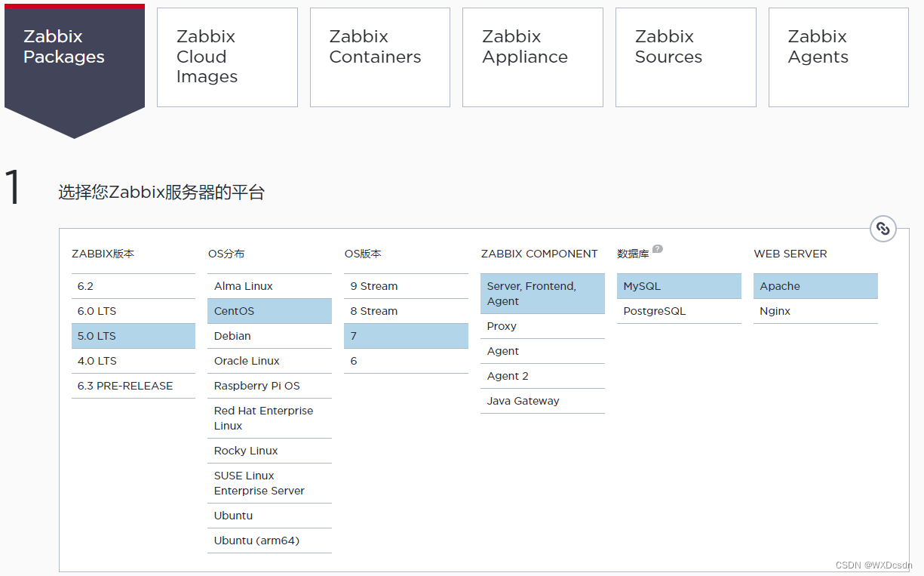View the Zabbix Agents tab
Image resolution: width=924 pixels, height=576 pixels.
(838, 57)
